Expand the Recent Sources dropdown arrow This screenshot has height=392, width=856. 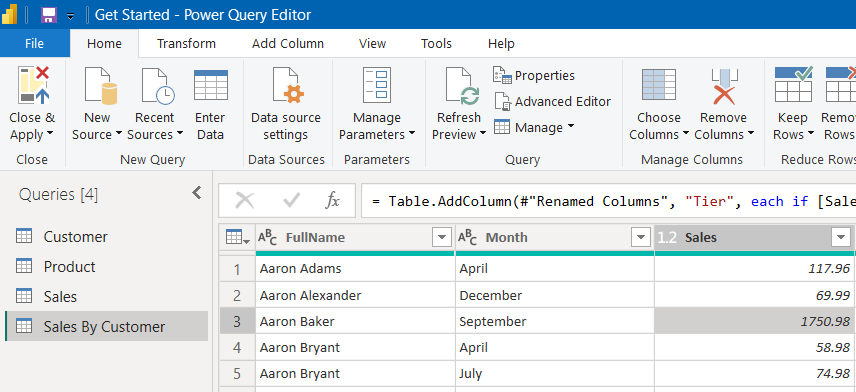pos(180,134)
